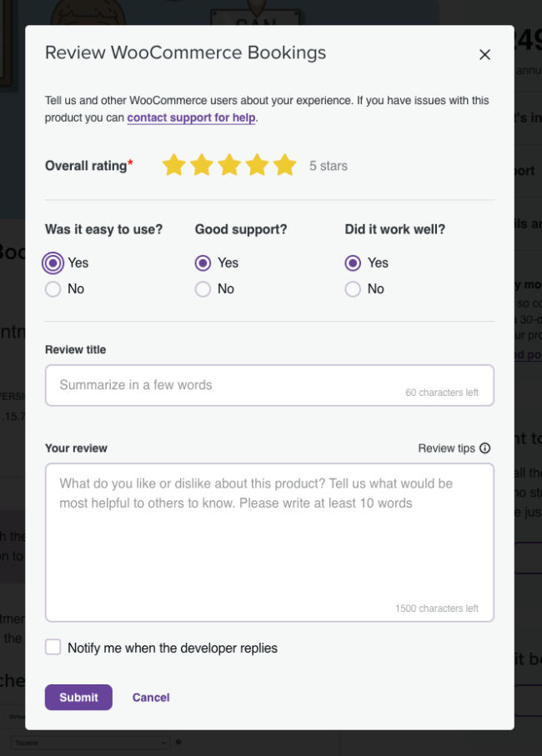This screenshot has width=542, height=756.
Task: Close the review dialog with X
Action: (484, 54)
